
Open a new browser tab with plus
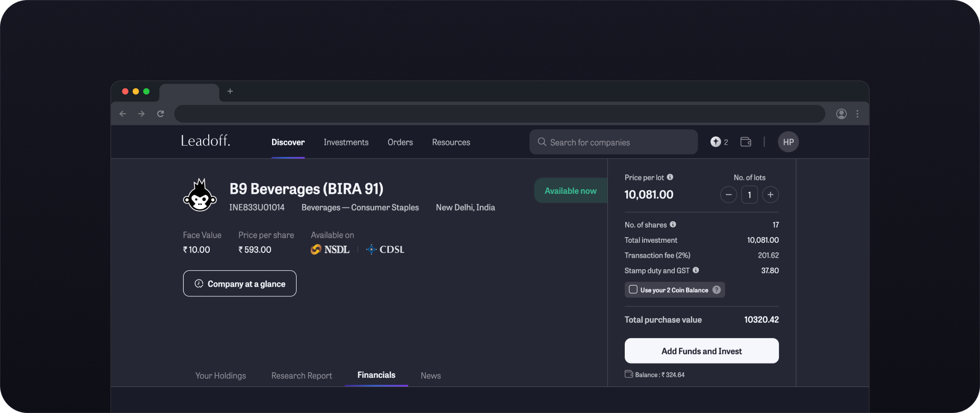(230, 91)
